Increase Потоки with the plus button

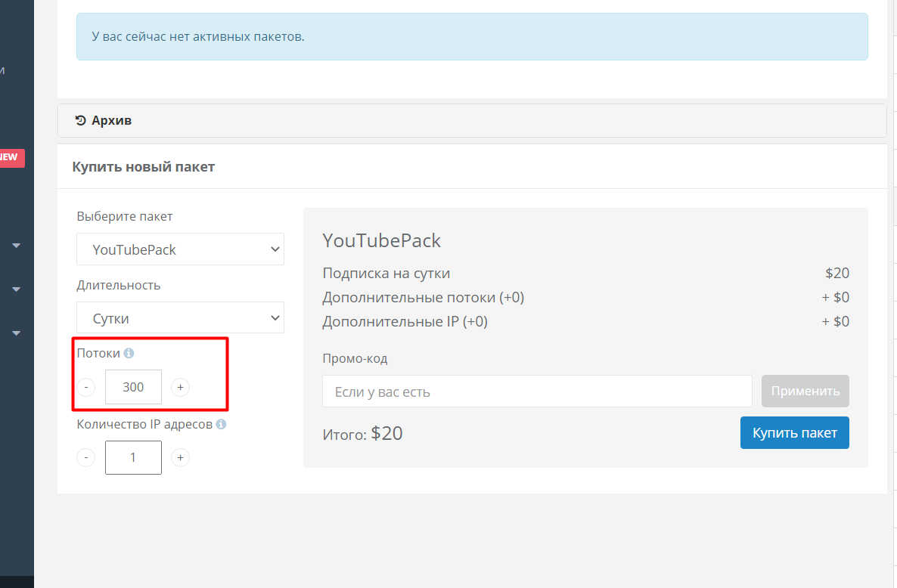point(180,387)
